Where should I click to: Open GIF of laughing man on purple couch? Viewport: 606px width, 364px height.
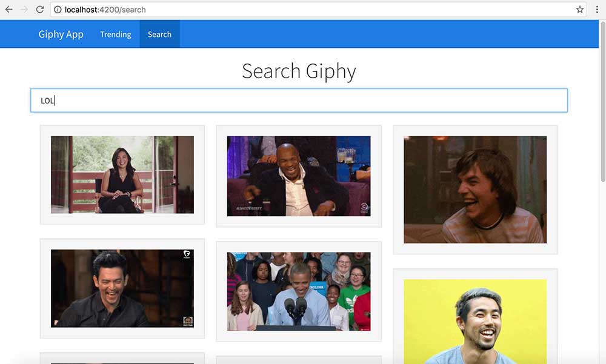(x=298, y=176)
